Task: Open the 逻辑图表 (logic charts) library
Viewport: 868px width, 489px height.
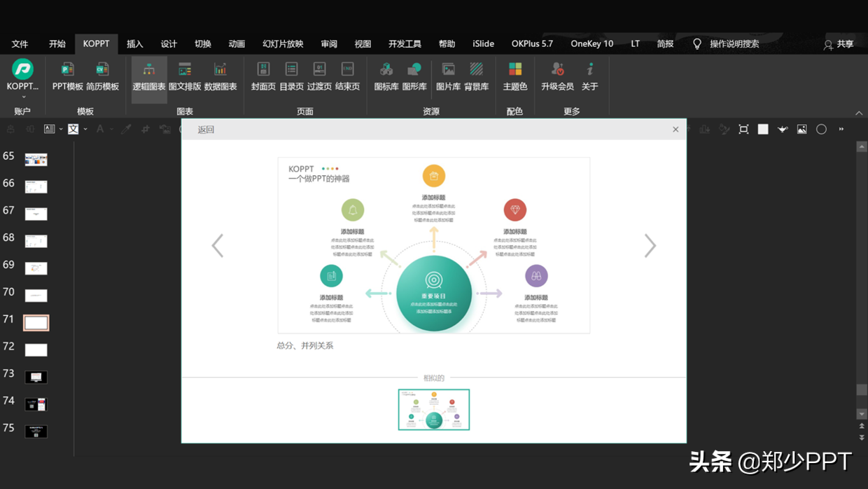Action: (x=148, y=77)
